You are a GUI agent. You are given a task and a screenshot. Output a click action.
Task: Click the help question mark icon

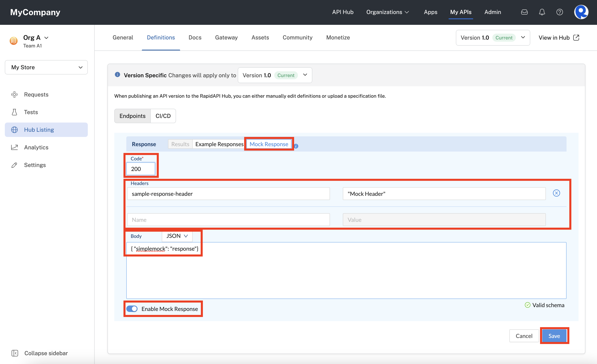click(560, 12)
